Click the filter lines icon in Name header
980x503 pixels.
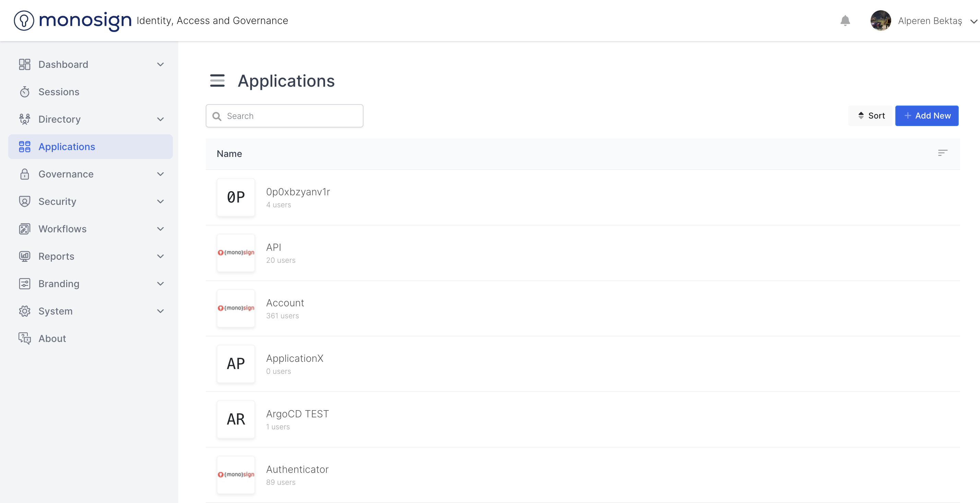pos(942,153)
